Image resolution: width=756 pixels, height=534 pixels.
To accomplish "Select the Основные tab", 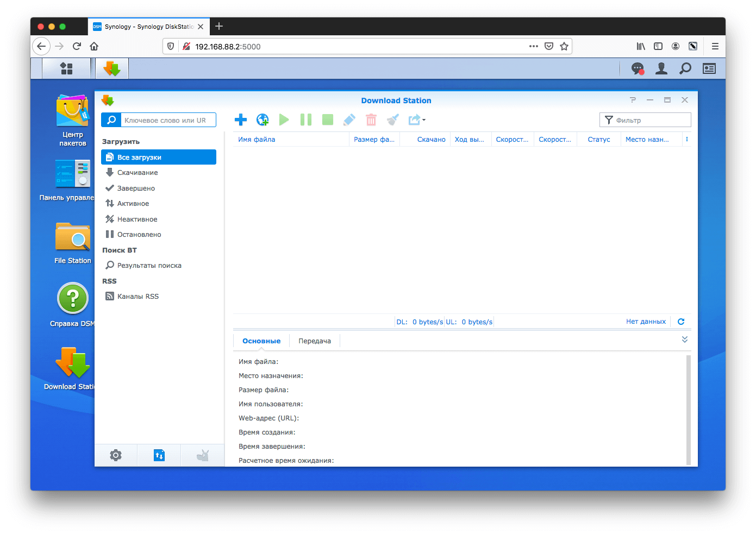I will 261,341.
